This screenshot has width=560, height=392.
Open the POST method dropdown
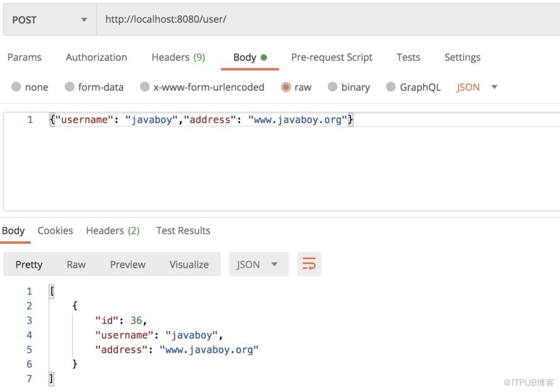(50, 20)
